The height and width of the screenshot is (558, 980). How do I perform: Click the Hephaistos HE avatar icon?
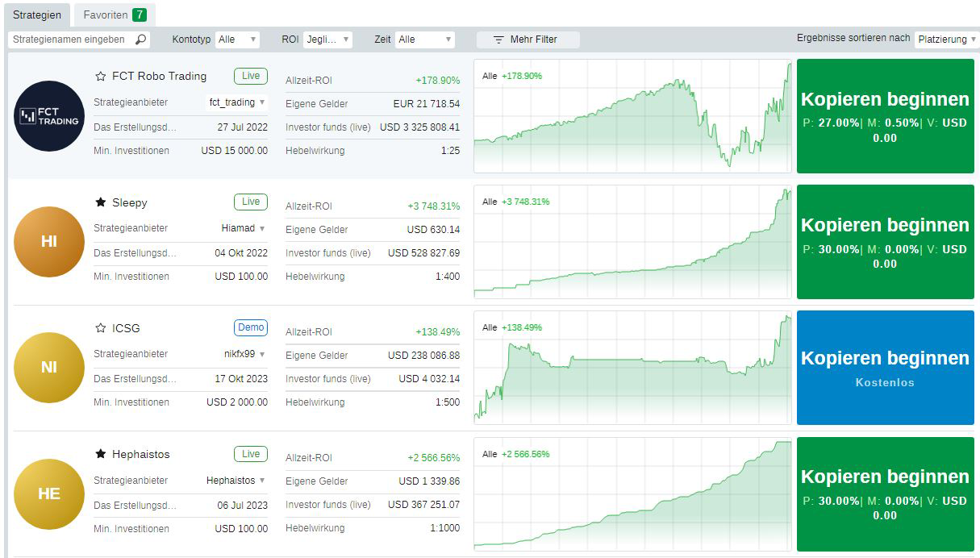(x=49, y=493)
